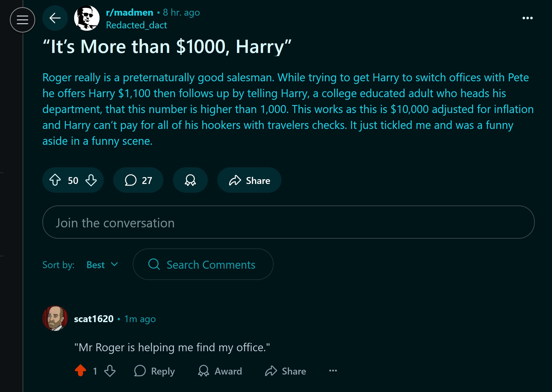The height and width of the screenshot is (392, 552).
Task: Visit the r/madmen subreddit link
Action: point(129,12)
